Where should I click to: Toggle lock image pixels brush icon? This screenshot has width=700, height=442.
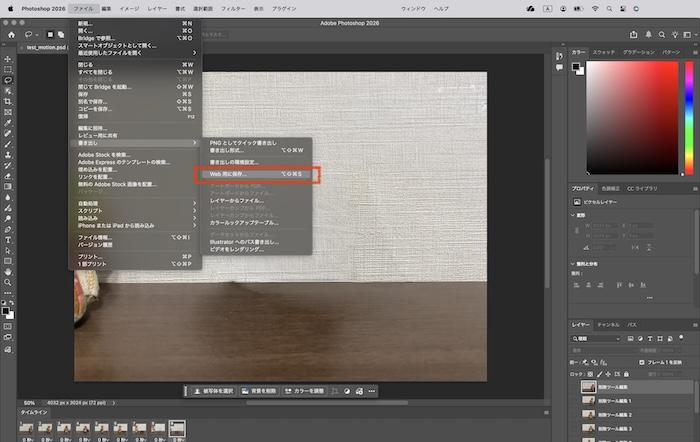(x=600, y=374)
